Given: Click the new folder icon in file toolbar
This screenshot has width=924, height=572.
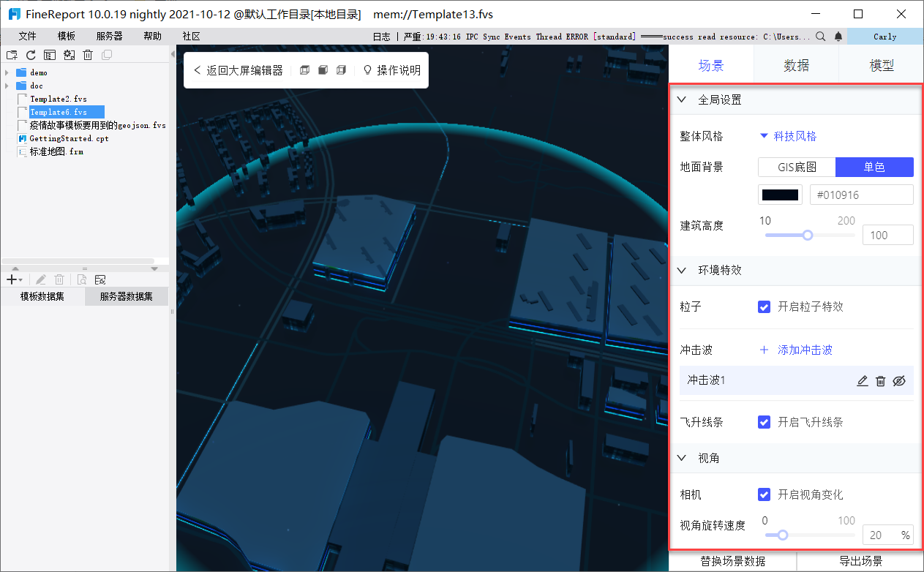Looking at the screenshot, I should tap(12, 55).
